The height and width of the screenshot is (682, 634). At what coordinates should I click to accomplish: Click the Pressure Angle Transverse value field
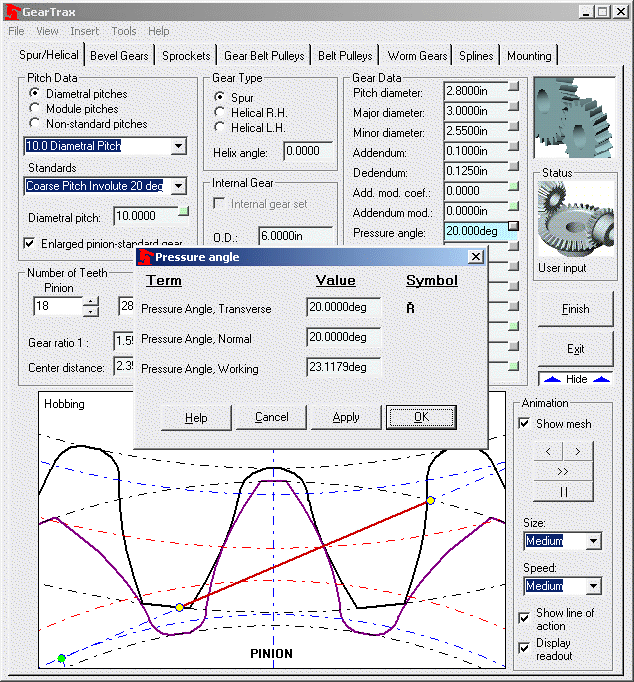(344, 307)
